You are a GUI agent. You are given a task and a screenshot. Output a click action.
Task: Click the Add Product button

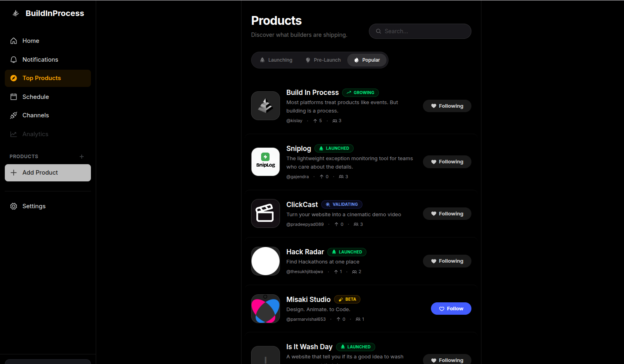coord(48,173)
